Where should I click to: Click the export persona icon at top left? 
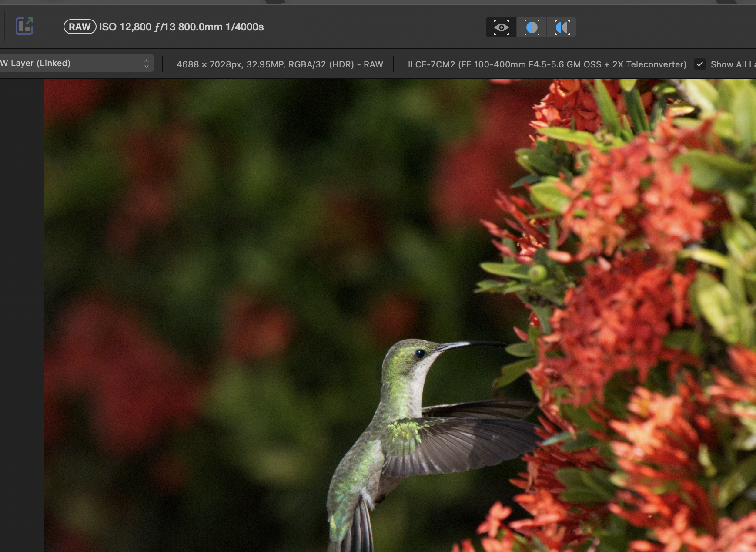(x=24, y=26)
